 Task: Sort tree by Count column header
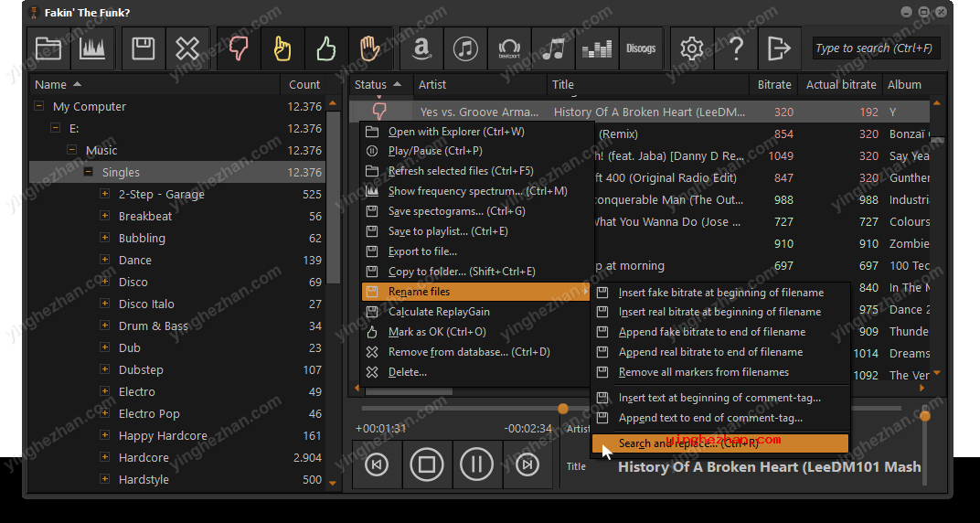click(x=304, y=84)
